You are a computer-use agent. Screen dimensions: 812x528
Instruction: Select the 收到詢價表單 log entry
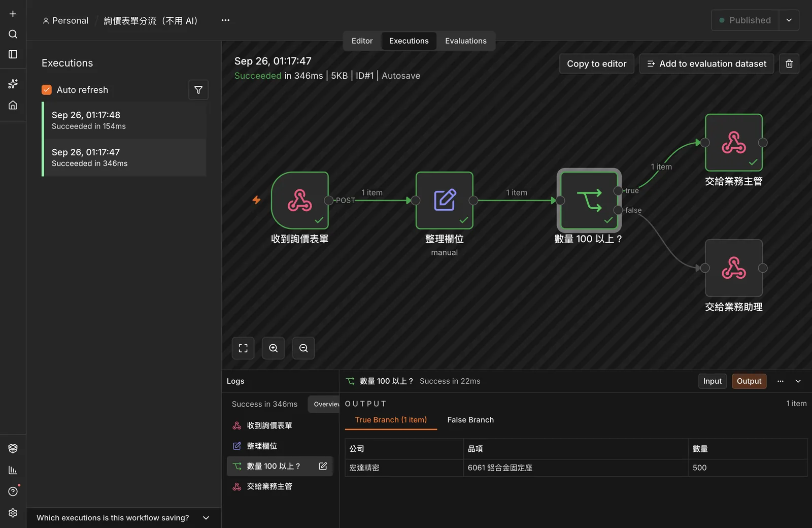click(x=280, y=425)
